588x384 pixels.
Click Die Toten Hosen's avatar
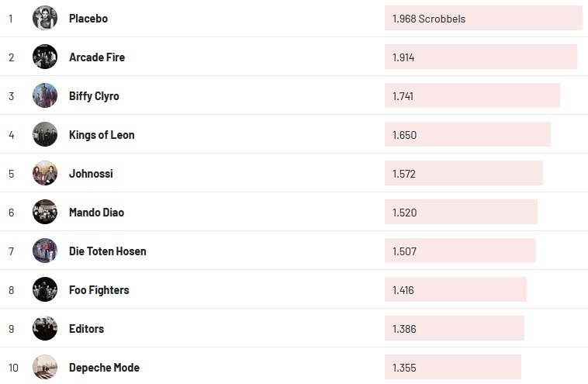(45, 251)
